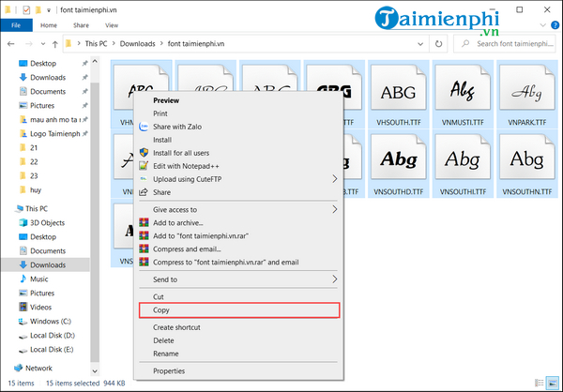Screen dimensions: 563x392
Task: Open the address bar history dropdown
Action: 420,44
